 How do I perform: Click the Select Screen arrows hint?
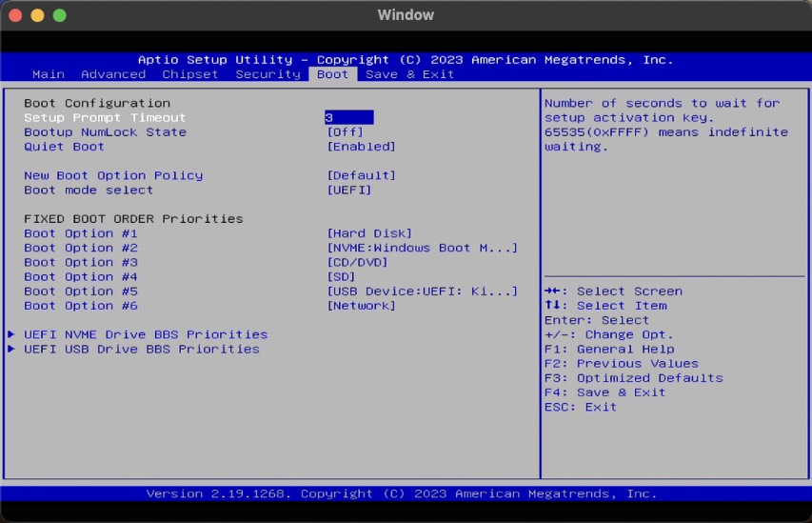click(x=613, y=292)
